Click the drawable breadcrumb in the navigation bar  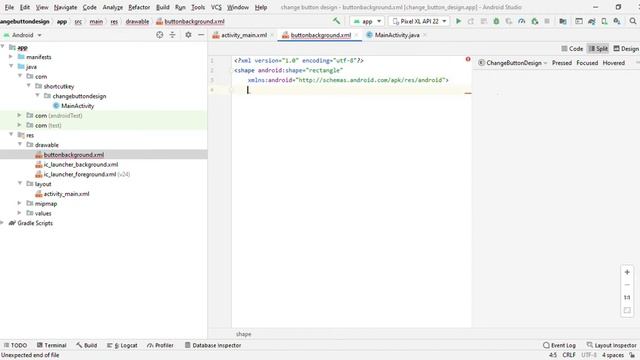pos(137,22)
